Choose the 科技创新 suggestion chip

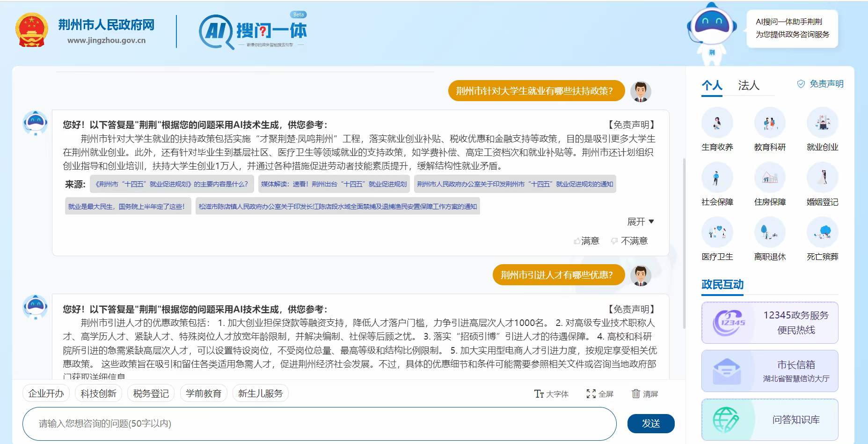point(98,393)
